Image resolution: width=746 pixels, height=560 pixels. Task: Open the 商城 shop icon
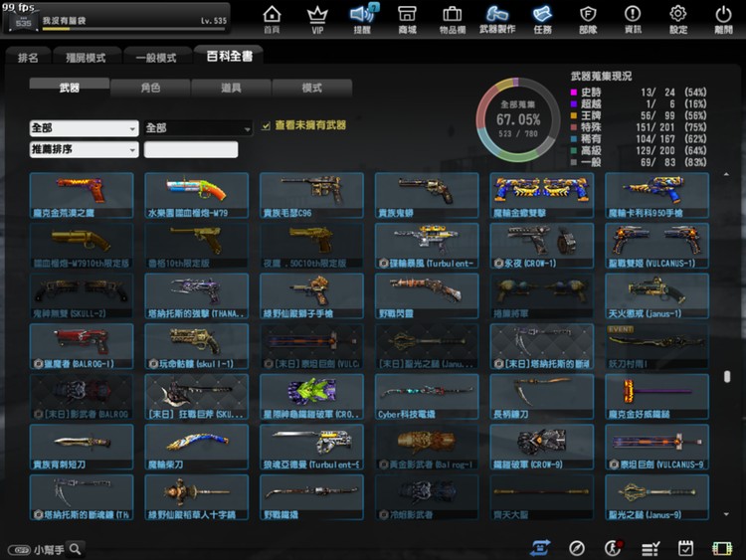407,18
